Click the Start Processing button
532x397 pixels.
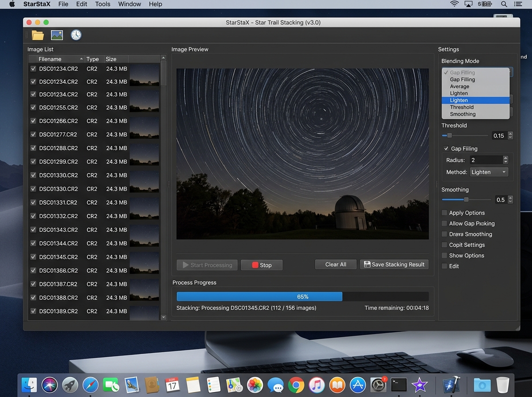[207, 265]
